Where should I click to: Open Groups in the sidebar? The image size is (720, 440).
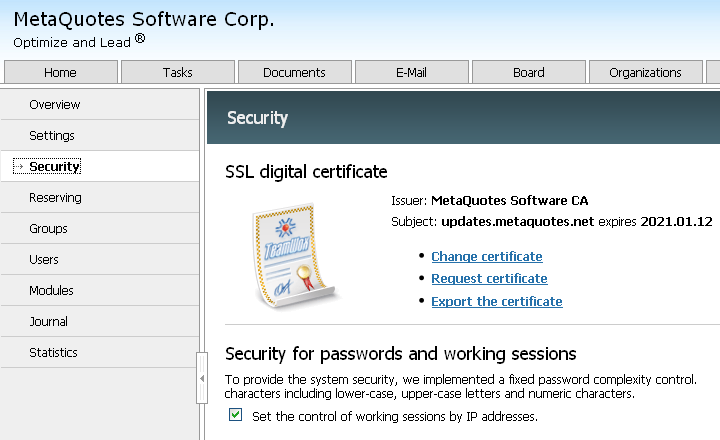coord(100,228)
